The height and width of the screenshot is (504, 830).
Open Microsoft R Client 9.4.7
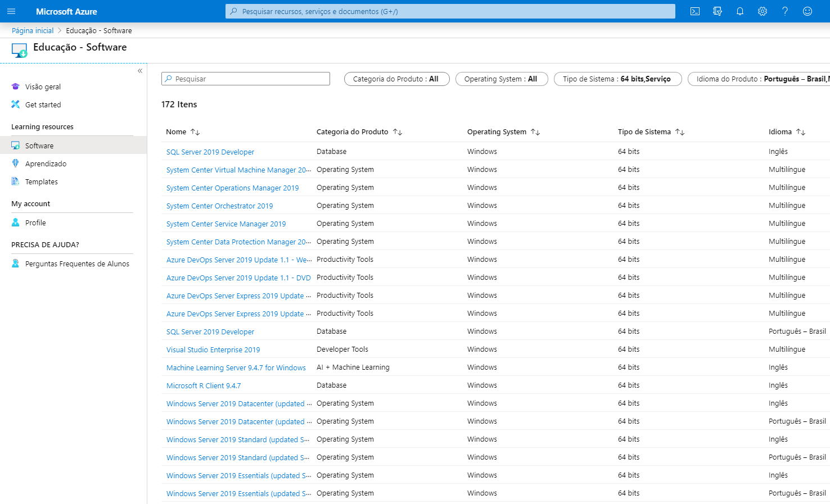204,385
